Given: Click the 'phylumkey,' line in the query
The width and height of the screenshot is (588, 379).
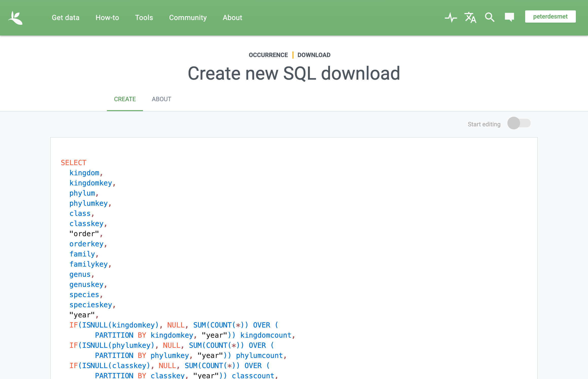Looking at the screenshot, I should [90, 203].
